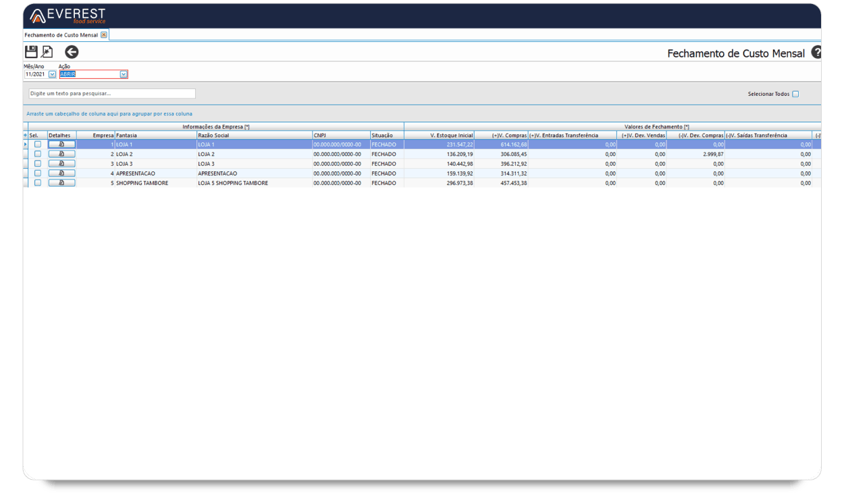Expand the Ação dropdown arrow
844x504 pixels.
click(x=124, y=74)
